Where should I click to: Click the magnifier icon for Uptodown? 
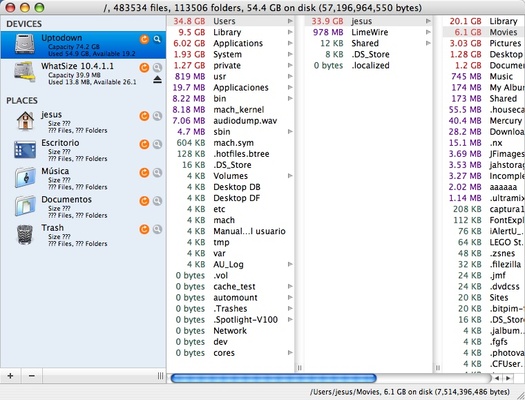(157, 39)
